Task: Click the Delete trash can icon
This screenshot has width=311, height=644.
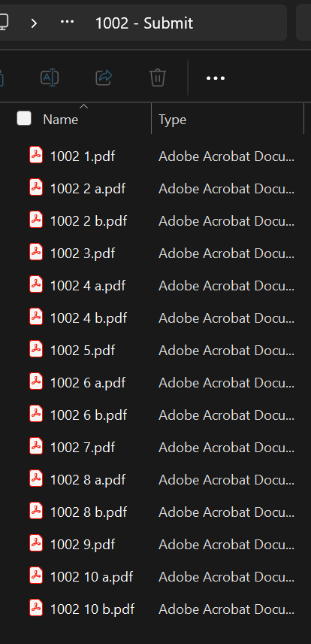Action: (158, 77)
